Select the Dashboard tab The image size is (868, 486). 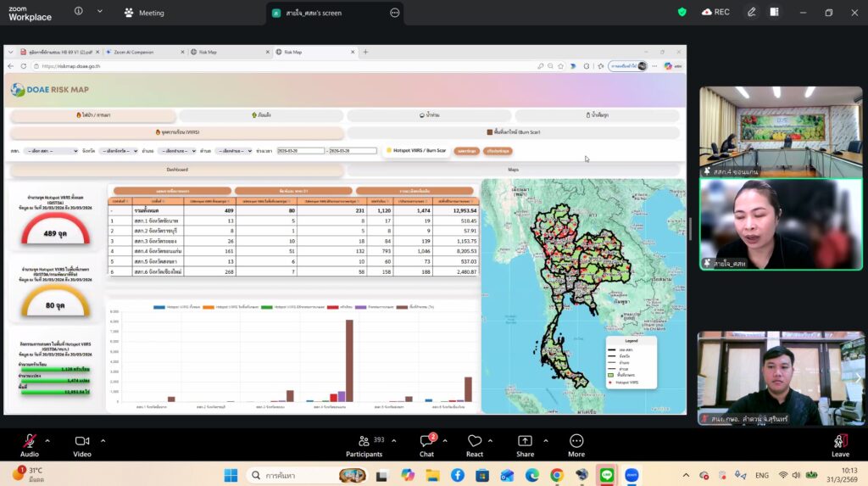click(177, 170)
